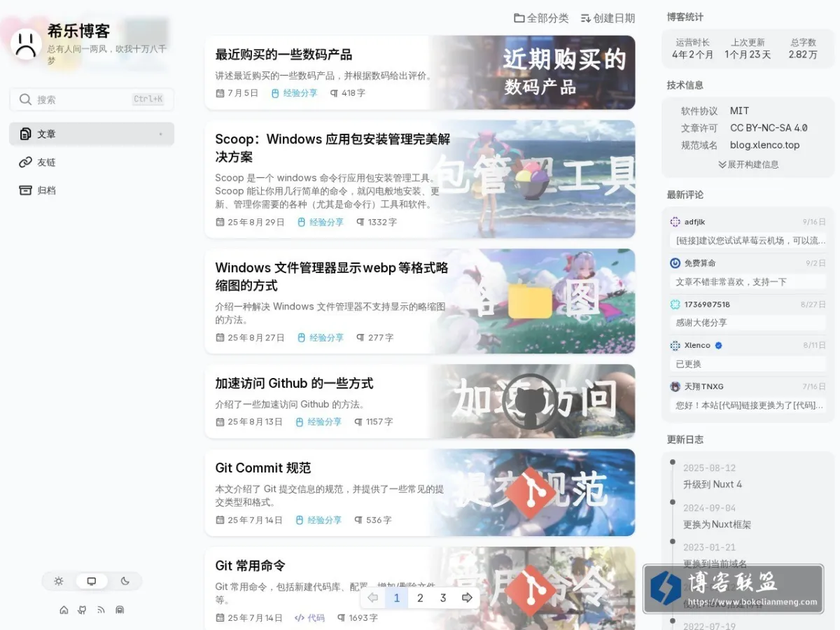
Task: Toggle the 创建日期 sort order
Action: [608, 18]
